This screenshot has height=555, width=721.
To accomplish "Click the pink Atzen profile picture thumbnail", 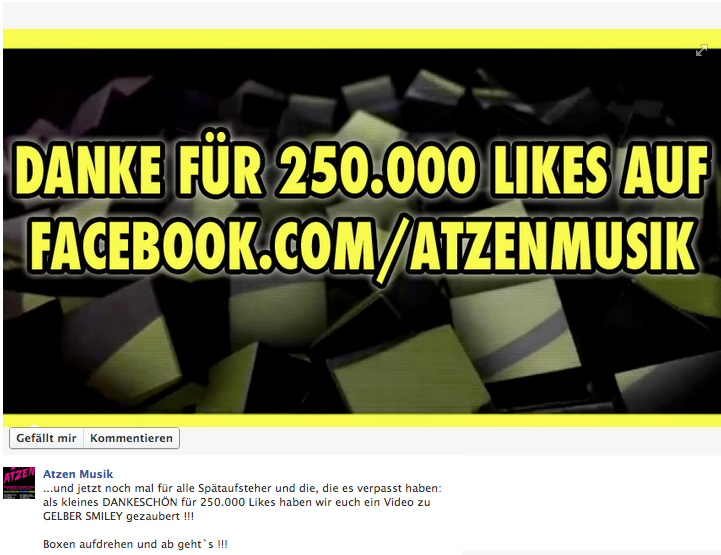I will click(19, 483).
